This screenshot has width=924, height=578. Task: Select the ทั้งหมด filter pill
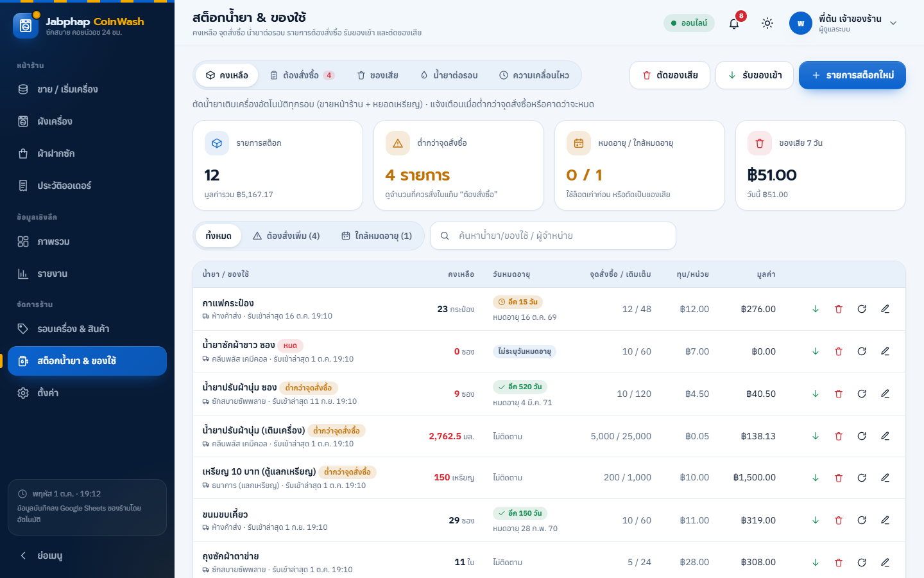click(219, 236)
